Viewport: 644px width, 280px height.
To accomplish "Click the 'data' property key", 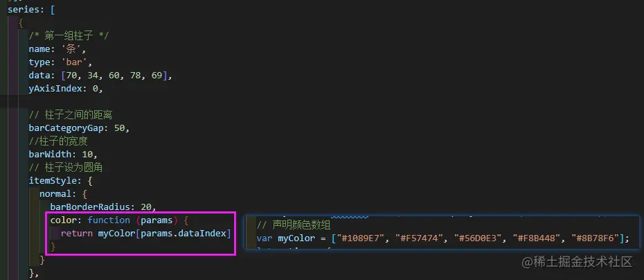I will pyautogui.click(x=39, y=76).
